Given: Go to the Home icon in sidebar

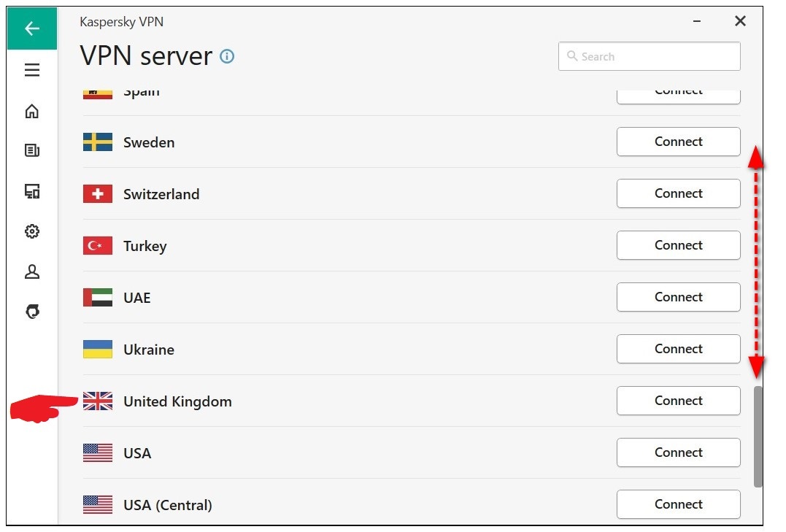Looking at the screenshot, I should point(31,112).
